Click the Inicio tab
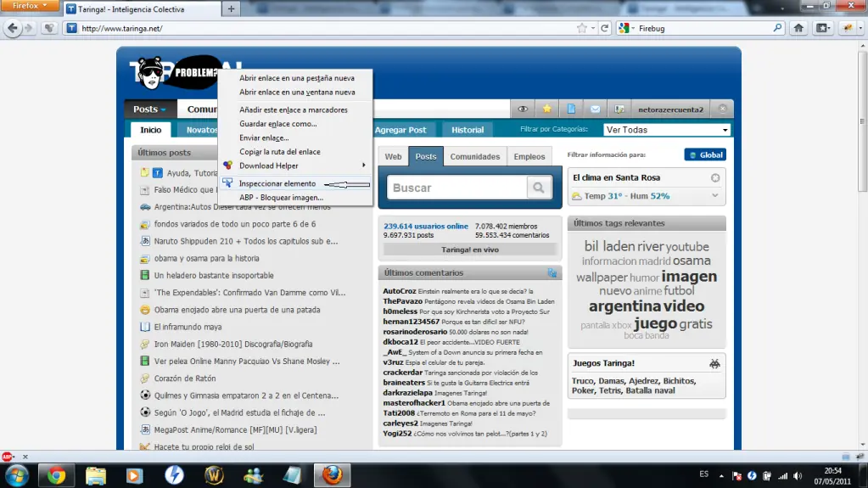 tap(150, 130)
